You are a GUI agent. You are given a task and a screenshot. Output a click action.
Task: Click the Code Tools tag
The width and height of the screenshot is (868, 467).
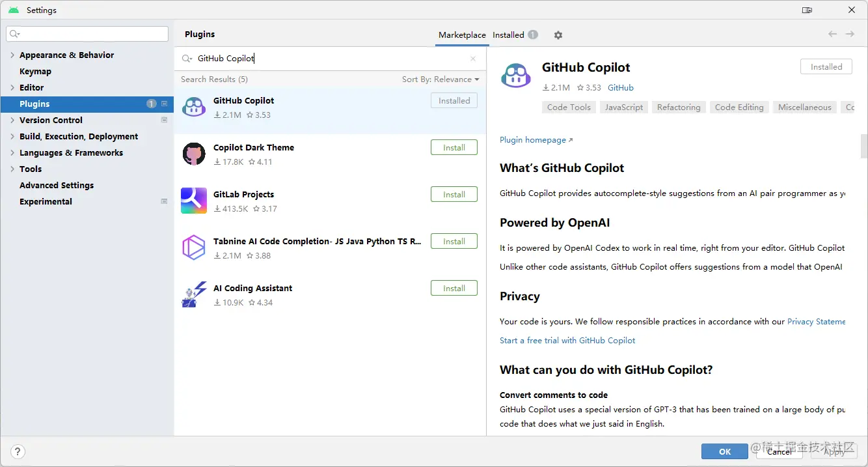pyautogui.click(x=569, y=107)
